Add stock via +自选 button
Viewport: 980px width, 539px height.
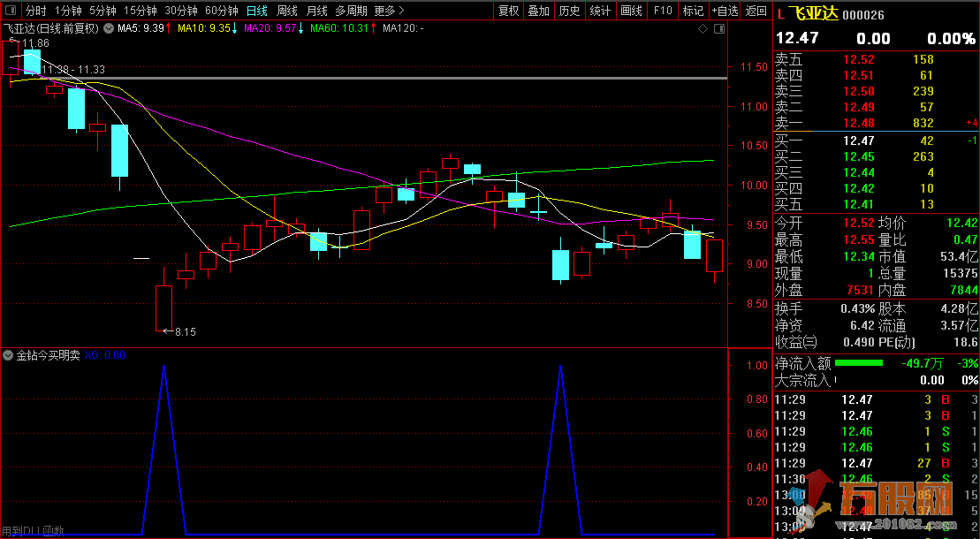tap(725, 11)
